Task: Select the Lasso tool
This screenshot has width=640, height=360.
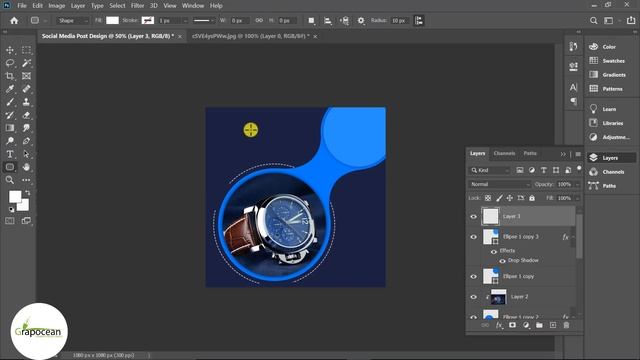Action: tap(10, 63)
